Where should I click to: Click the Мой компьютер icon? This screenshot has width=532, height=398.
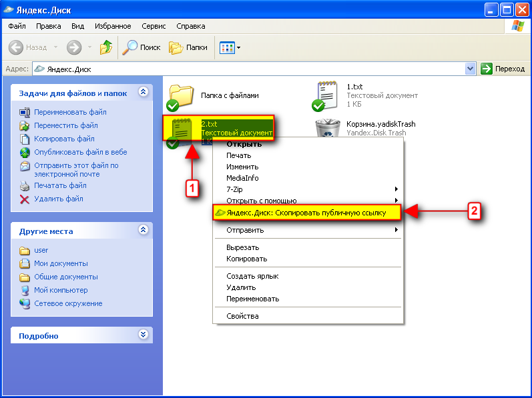pos(25,291)
